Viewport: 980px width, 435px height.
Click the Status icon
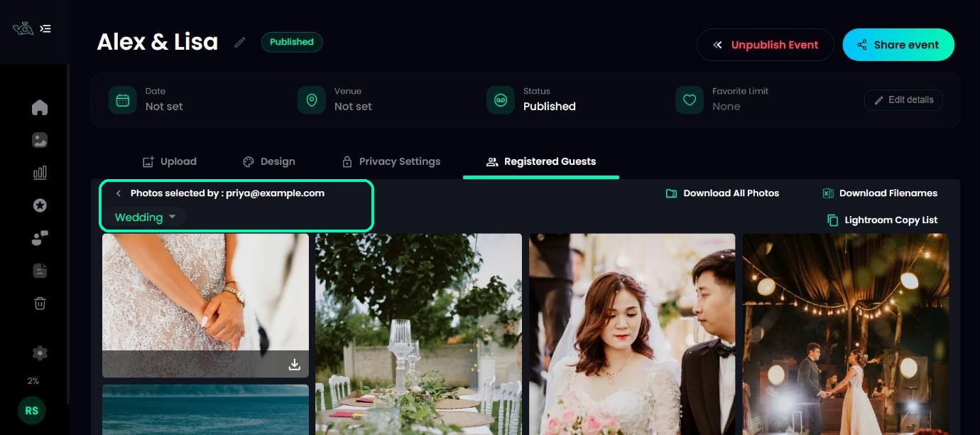(501, 100)
